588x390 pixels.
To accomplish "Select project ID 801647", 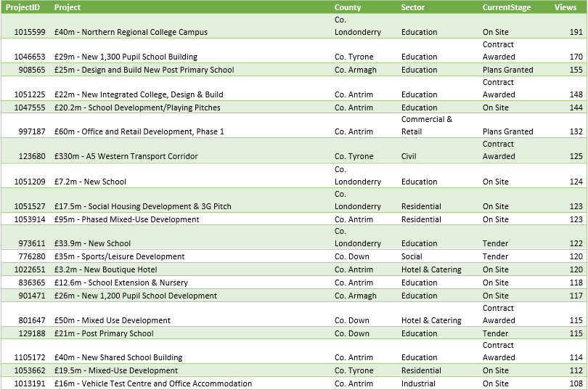I will pyautogui.click(x=32, y=322).
